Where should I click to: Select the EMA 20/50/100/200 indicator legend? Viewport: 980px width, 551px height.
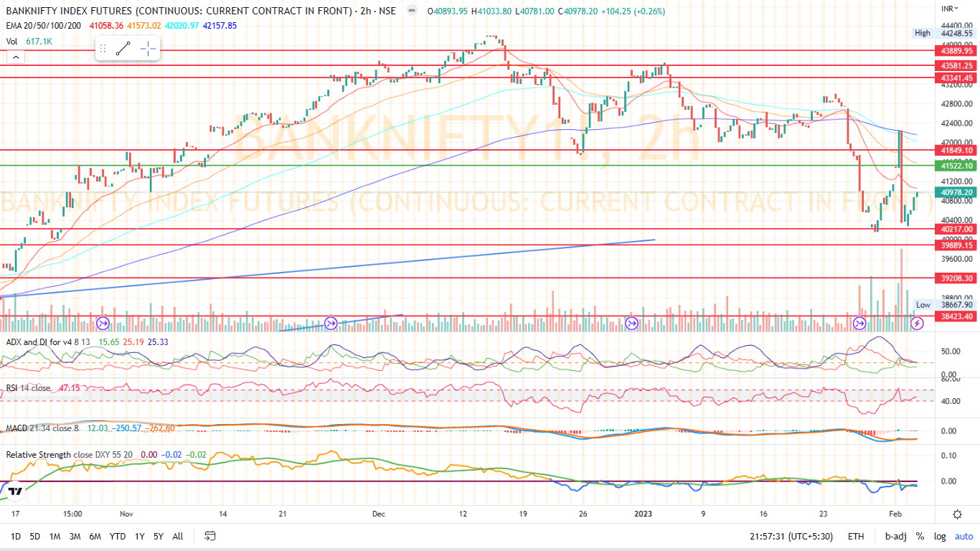click(x=43, y=25)
